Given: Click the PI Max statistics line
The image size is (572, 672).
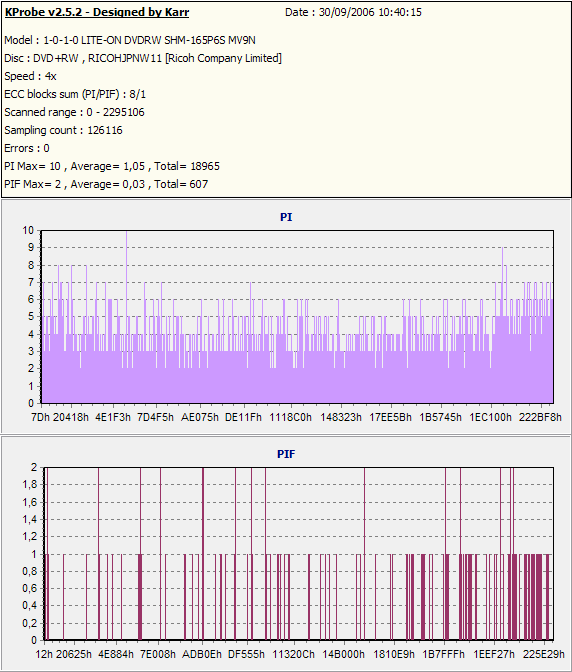Looking at the screenshot, I should tap(112, 166).
